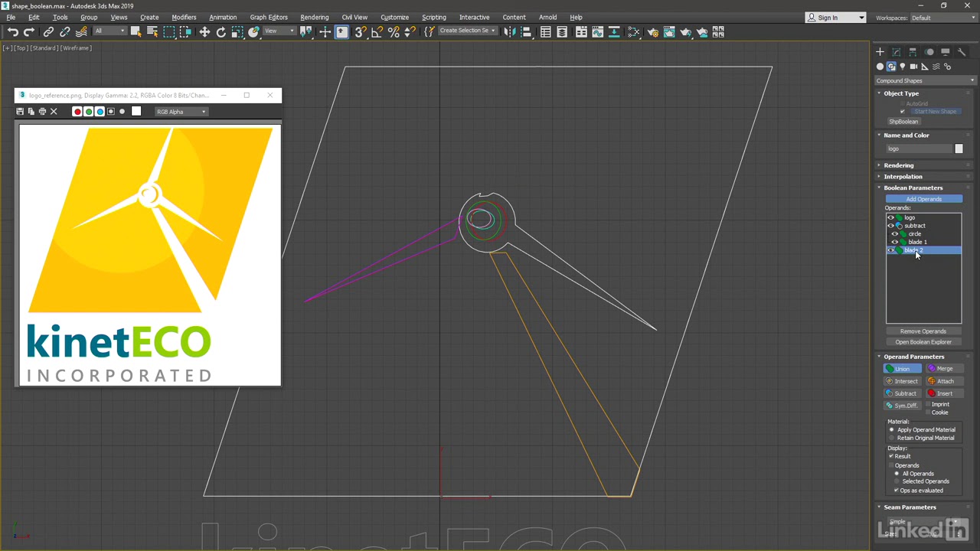Expand the Rendering rollout
This screenshot has width=980, height=551.
[899, 165]
